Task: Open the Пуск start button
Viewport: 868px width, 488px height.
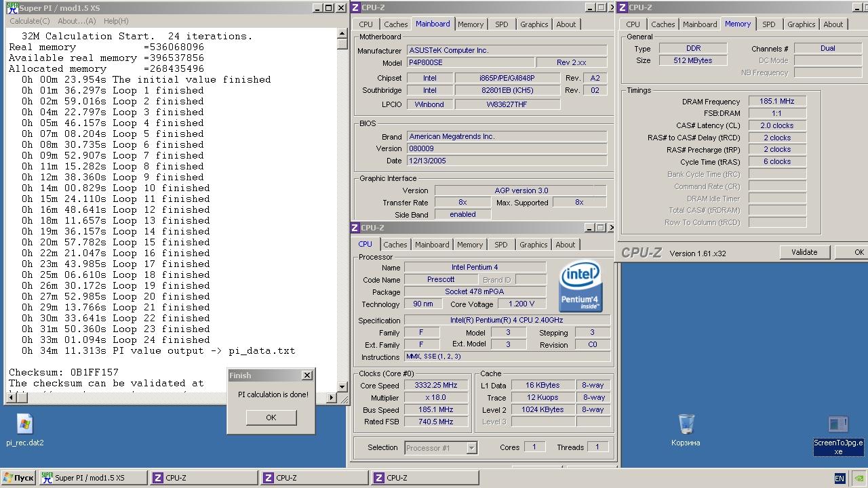Action: pos(18,478)
